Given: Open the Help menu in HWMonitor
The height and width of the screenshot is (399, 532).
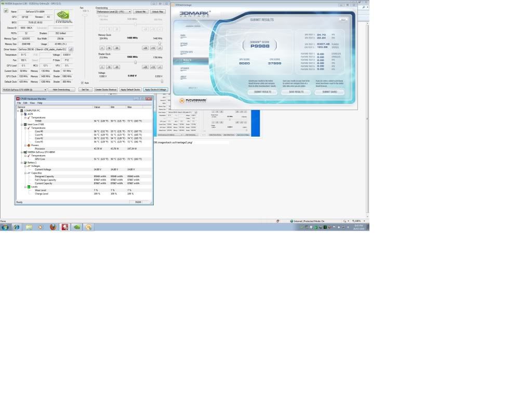Looking at the screenshot, I should (x=39, y=103).
